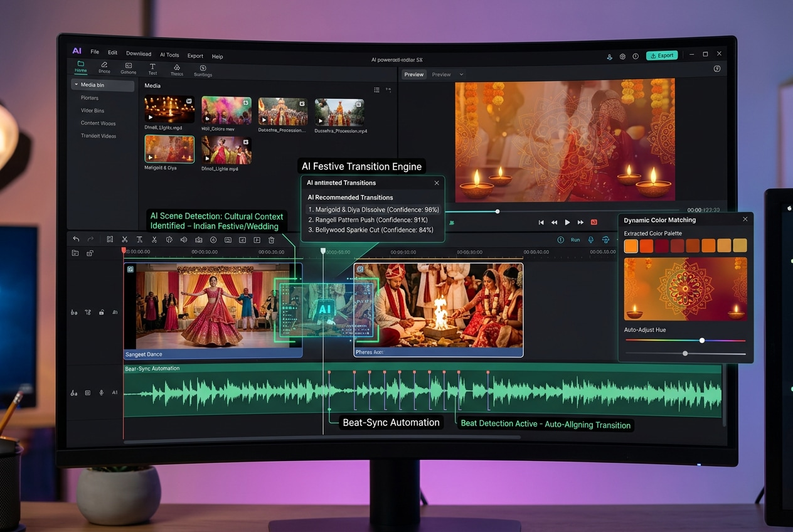Open the ribbon tab with circular compass icon
This screenshot has height=532, width=793.
tap(203, 71)
